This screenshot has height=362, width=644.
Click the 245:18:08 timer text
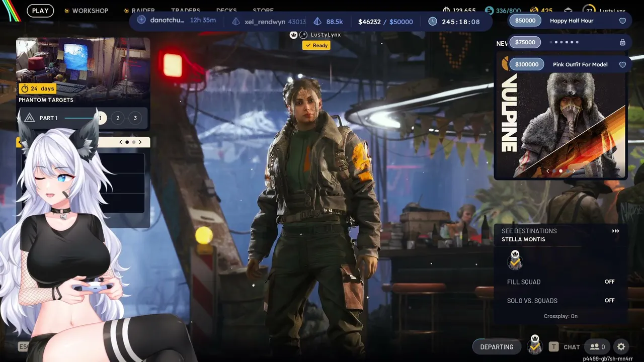pos(460,22)
